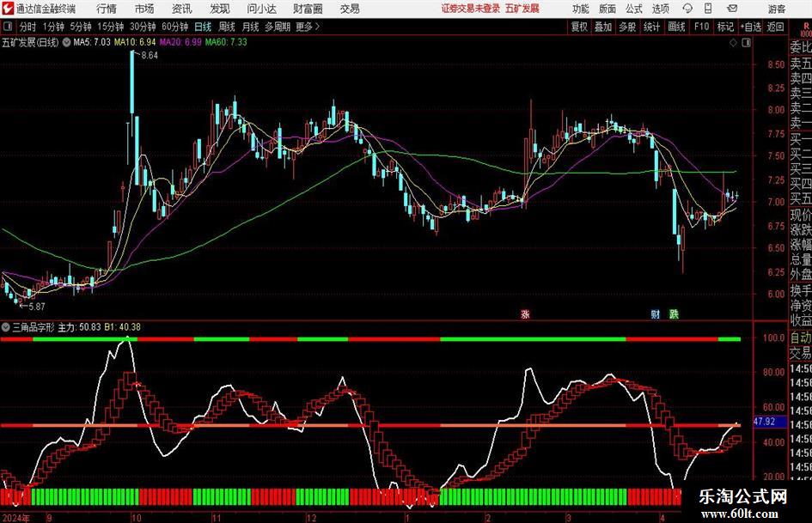Switch to 5分钟 period
The width and height of the screenshot is (812, 523).
80,27
